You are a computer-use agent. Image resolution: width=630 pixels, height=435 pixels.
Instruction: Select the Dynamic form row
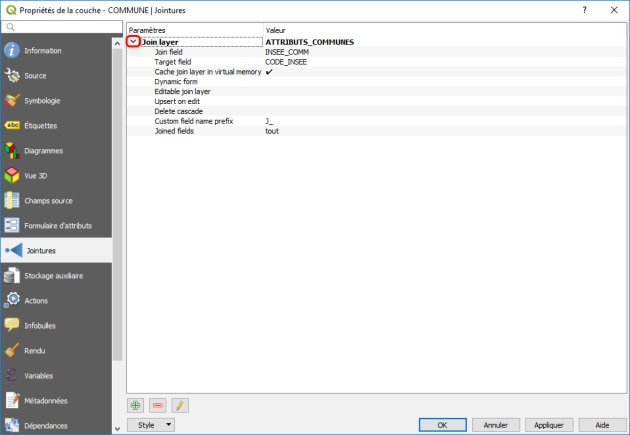pyautogui.click(x=376, y=82)
